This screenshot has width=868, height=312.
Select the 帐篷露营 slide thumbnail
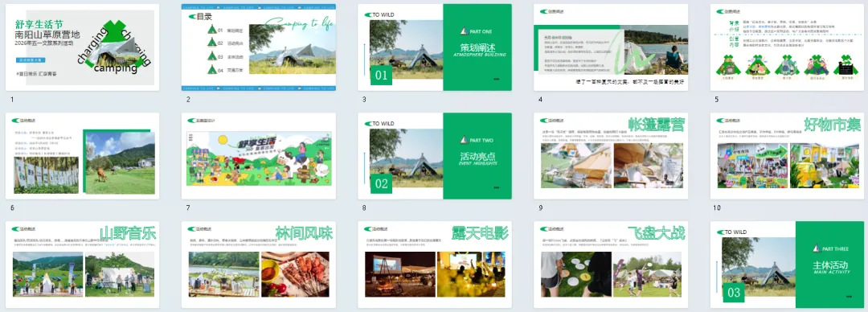[x=611, y=156]
